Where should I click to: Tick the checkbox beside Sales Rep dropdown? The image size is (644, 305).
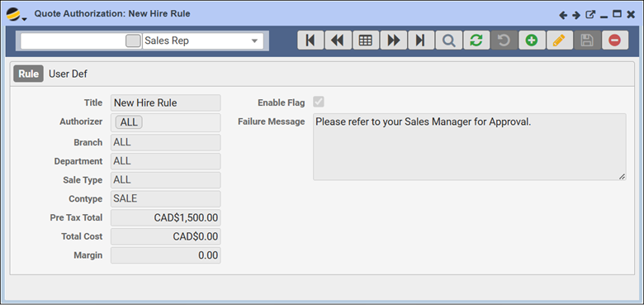133,41
